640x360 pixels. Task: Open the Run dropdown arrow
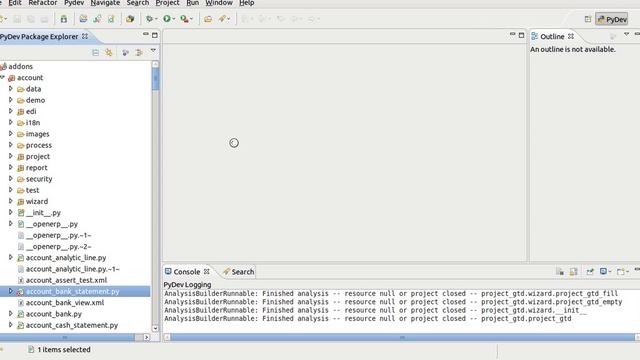[173, 19]
